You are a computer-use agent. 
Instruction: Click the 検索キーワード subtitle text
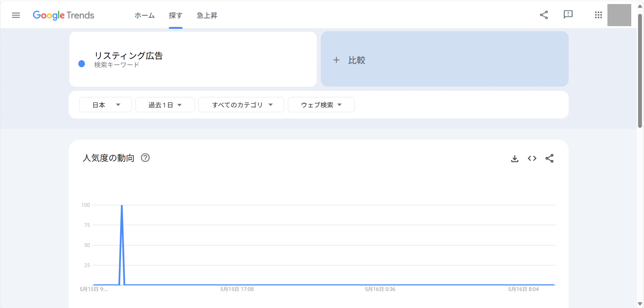117,65
